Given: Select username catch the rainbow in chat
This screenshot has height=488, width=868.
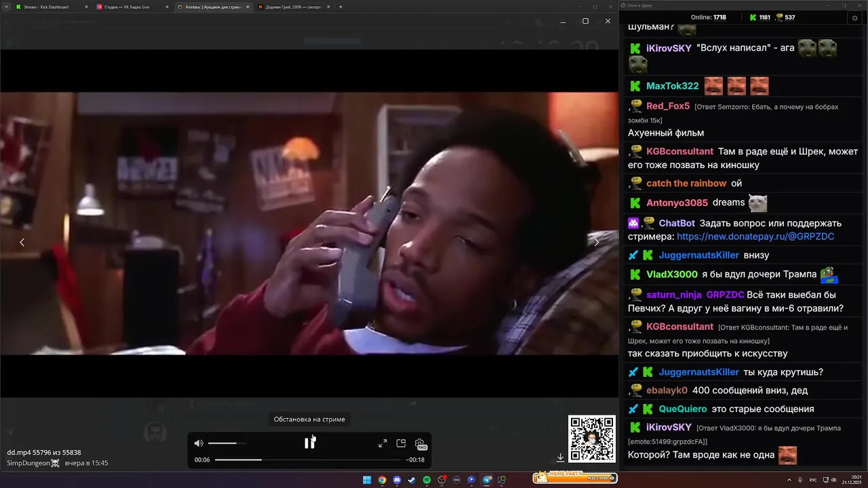Looking at the screenshot, I should 686,184.
